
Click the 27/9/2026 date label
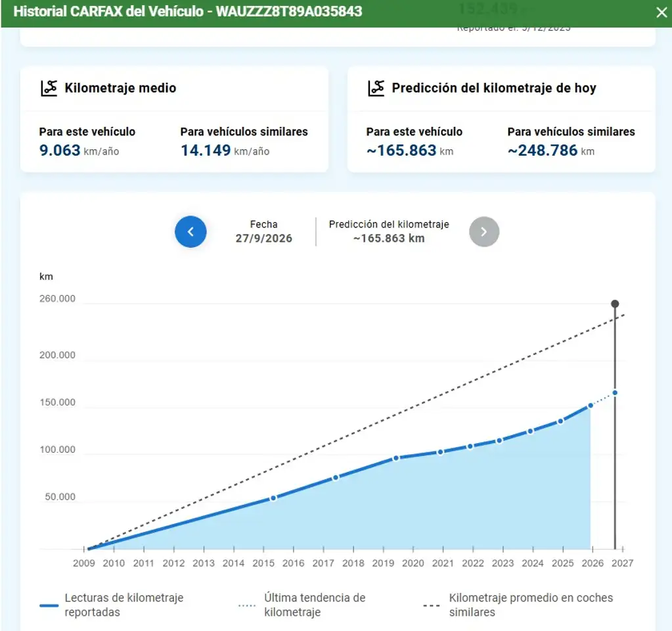(263, 238)
